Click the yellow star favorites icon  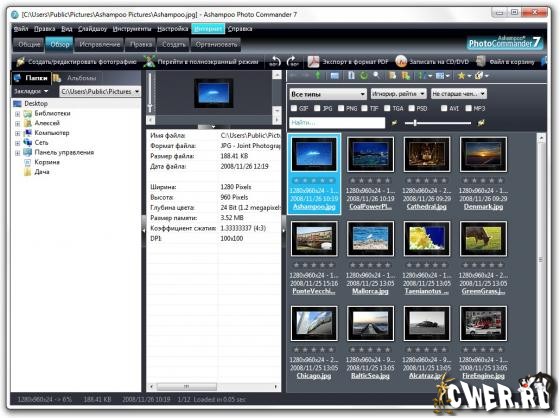(461, 76)
